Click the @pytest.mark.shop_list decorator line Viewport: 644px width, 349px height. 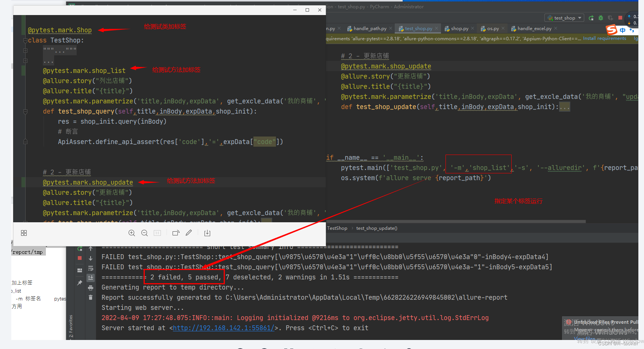pos(84,71)
